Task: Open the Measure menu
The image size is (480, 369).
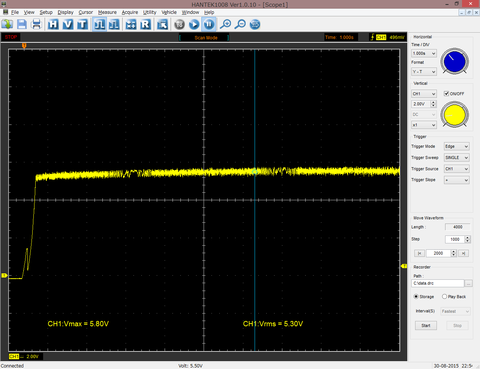Action: coord(107,12)
